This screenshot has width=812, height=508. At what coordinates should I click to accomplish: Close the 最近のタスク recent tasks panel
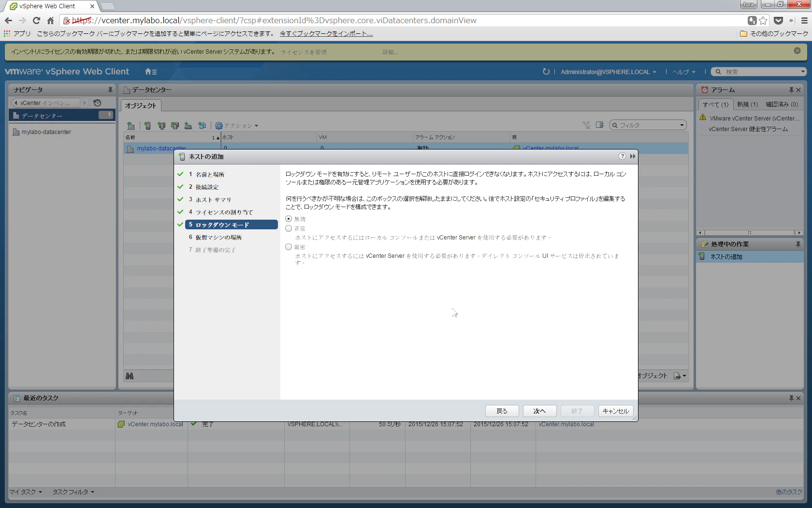point(798,398)
